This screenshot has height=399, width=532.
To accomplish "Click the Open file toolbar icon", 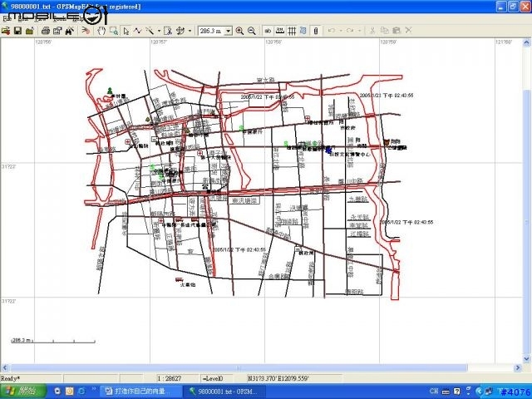I will click(x=6, y=31).
